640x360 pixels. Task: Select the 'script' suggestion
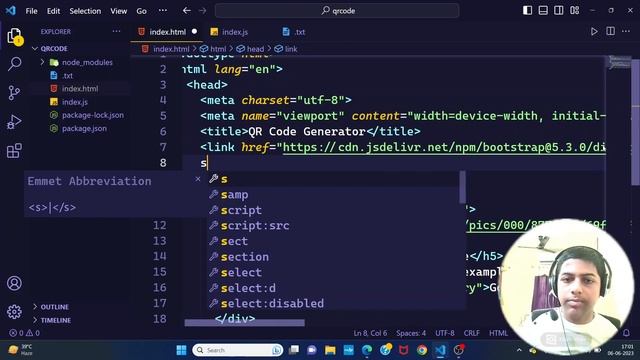(333, 210)
